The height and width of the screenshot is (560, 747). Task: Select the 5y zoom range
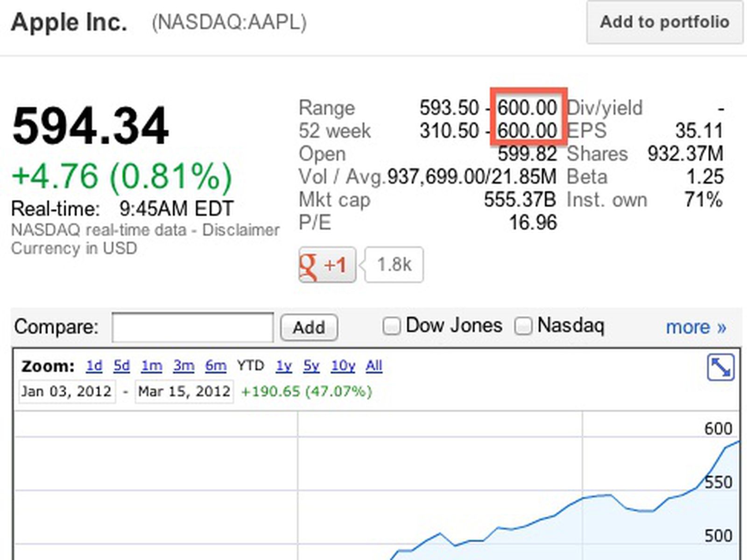point(311,366)
